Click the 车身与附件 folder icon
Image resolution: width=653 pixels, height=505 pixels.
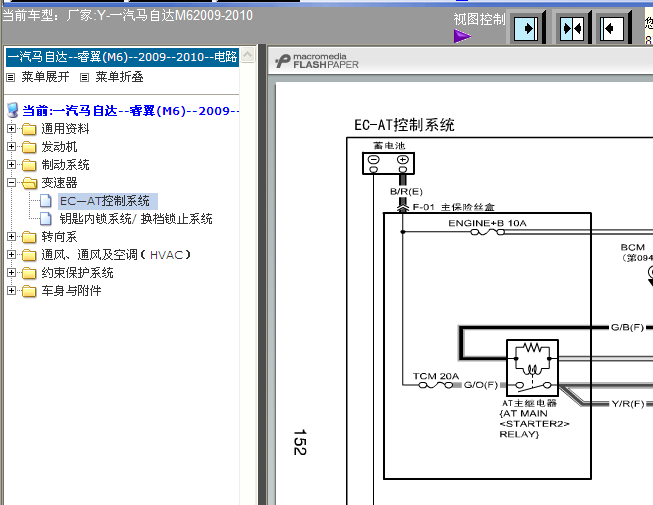pos(29,291)
